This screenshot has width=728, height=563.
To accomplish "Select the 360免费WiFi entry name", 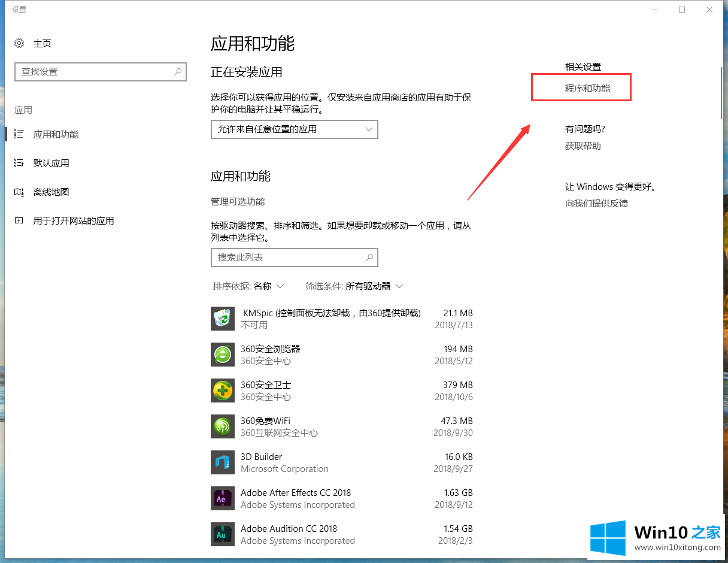I will coord(265,420).
